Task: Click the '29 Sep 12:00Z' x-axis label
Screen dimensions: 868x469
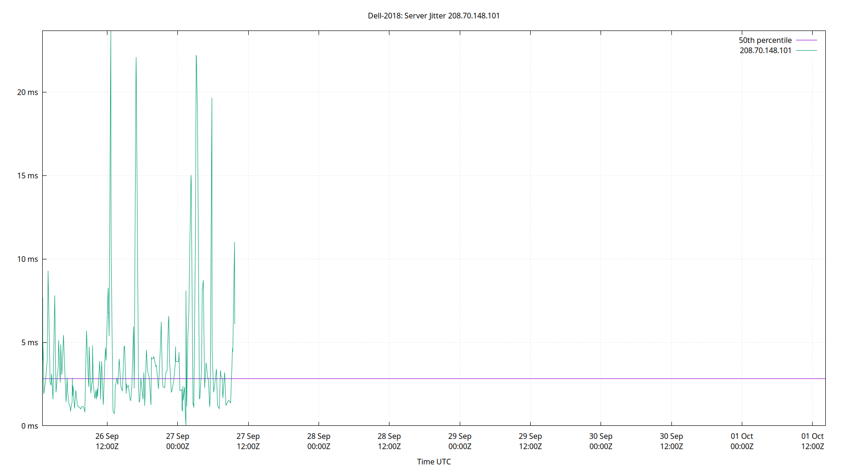Action: [530, 441]
